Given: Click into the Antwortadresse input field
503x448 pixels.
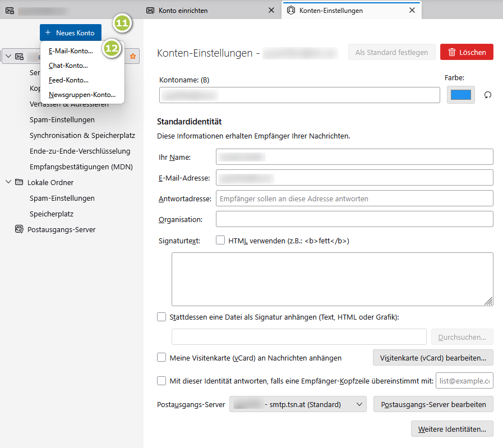Looking at the screenshot, I should [354, 198].
